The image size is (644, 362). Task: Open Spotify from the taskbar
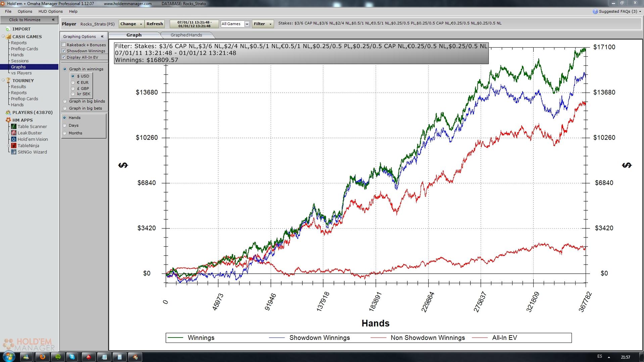tap(58, 357)
